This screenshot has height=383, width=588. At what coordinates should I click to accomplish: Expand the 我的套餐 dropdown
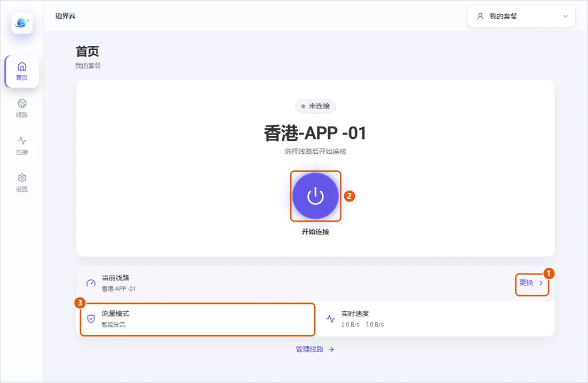[x=521, y=16]
